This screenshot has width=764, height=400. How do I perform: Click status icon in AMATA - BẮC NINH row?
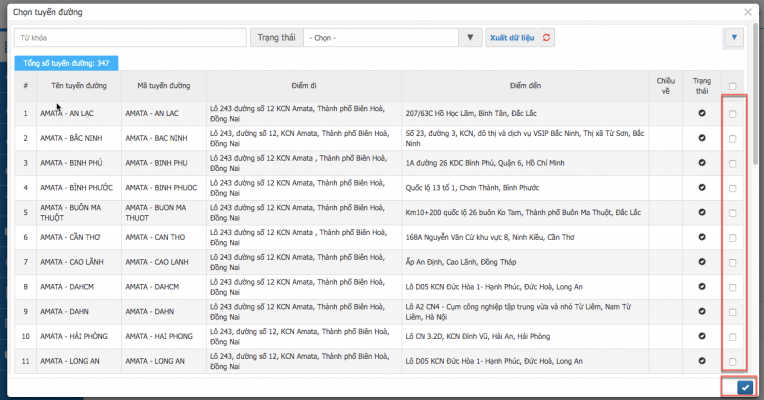tap(702, 138)
